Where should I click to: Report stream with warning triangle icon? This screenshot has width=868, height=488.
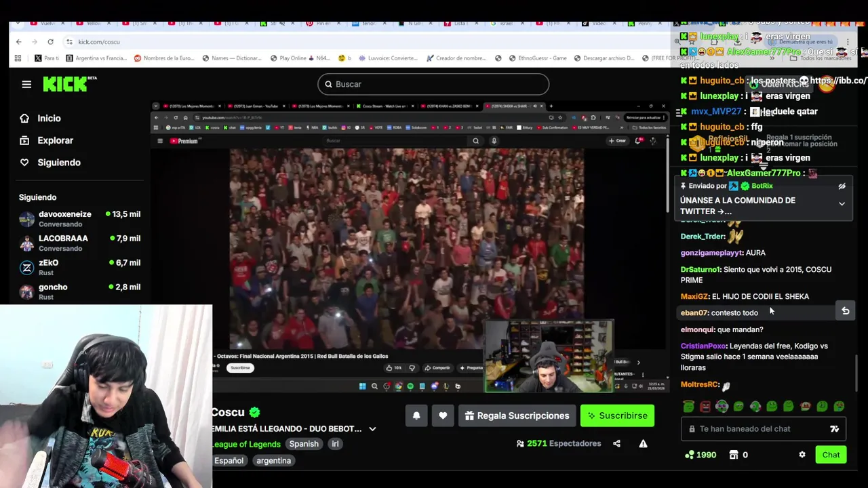tap(643, 444)
